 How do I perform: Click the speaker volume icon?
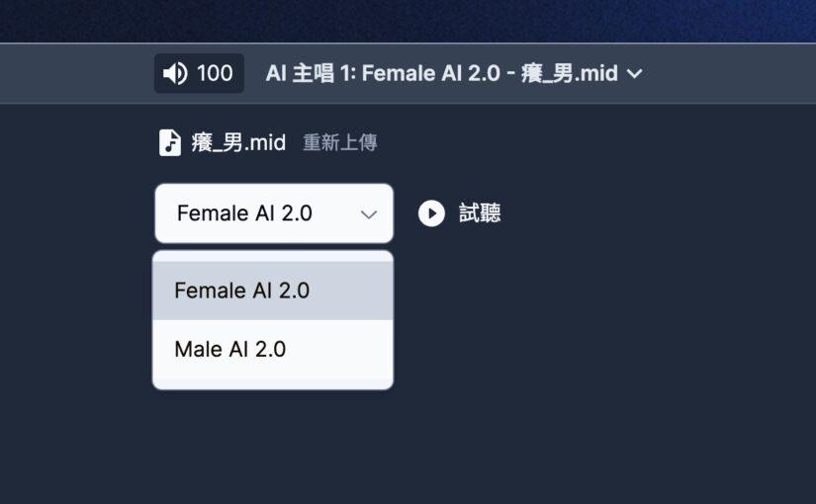[x=175, y=74]
